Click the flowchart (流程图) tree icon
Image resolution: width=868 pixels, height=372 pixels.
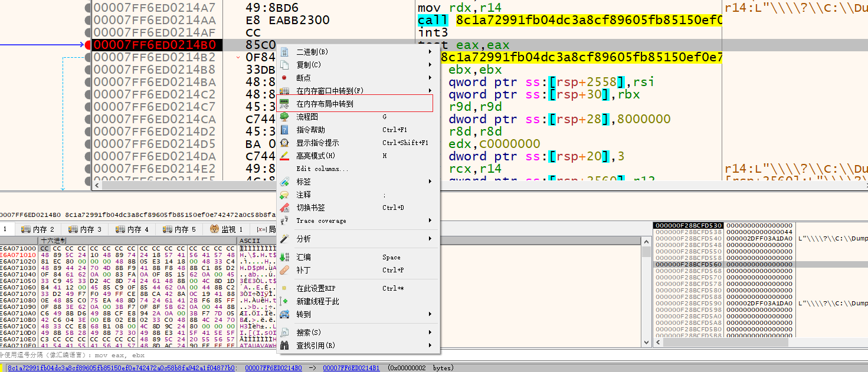click(x=284, y=117)
